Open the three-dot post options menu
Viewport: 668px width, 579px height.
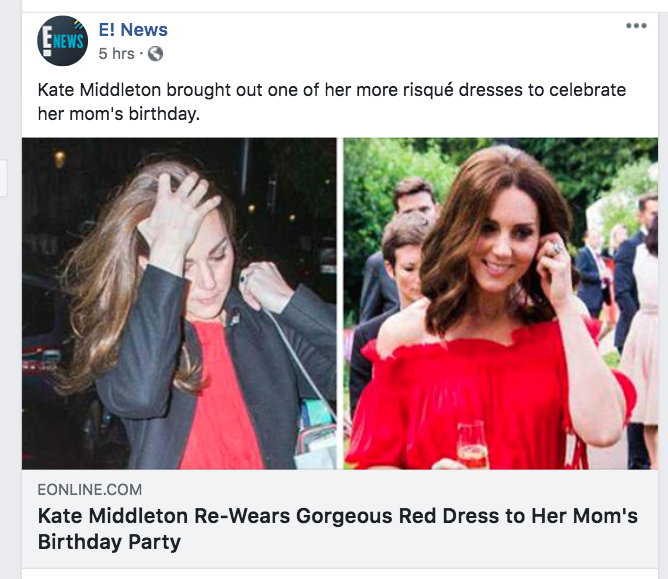636,26
